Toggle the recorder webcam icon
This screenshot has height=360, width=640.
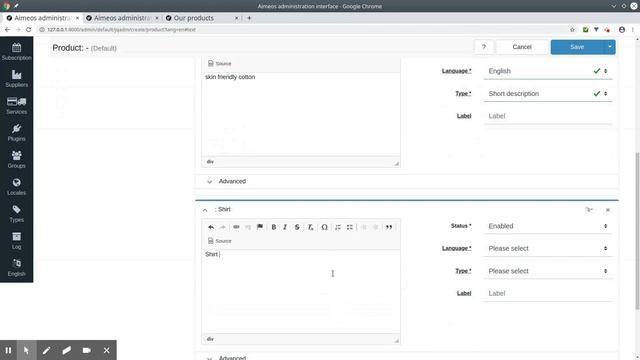[87, 350]
